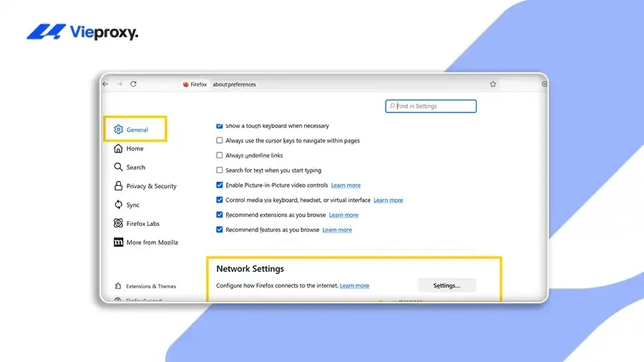Bookmark this page with star icon
The image size is (644, 362).
pyautogui.click(x=493, y=84)
